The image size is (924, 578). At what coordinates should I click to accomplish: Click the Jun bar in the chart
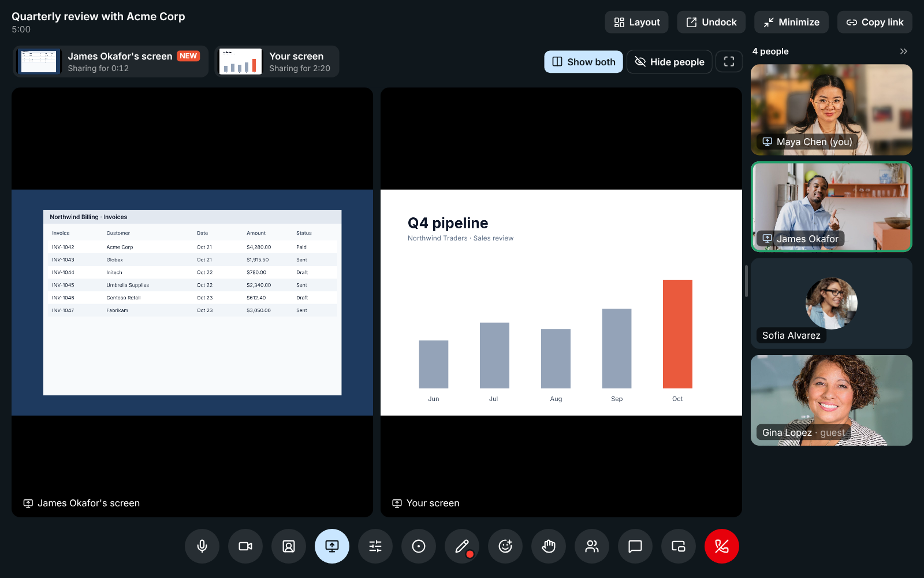[434, 364]
